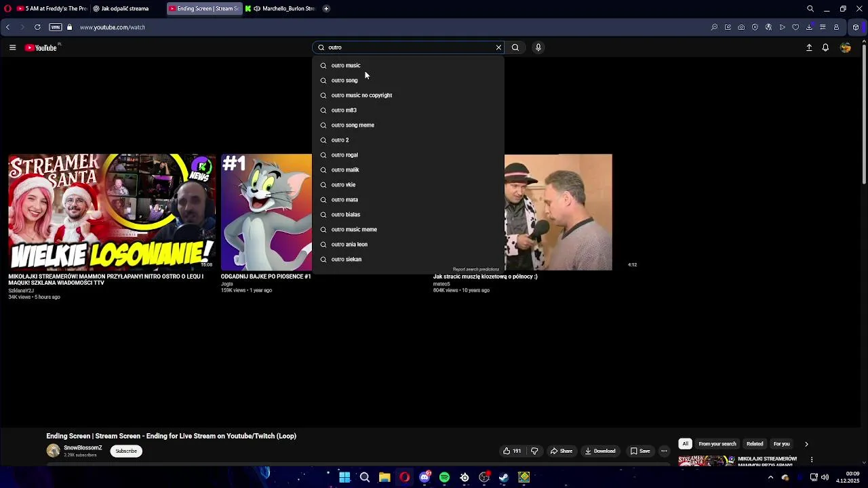This screenshot has width=868, height=488.
Task: Open Opera's easy setup sliders icon
Action: [x=823, y=27]
